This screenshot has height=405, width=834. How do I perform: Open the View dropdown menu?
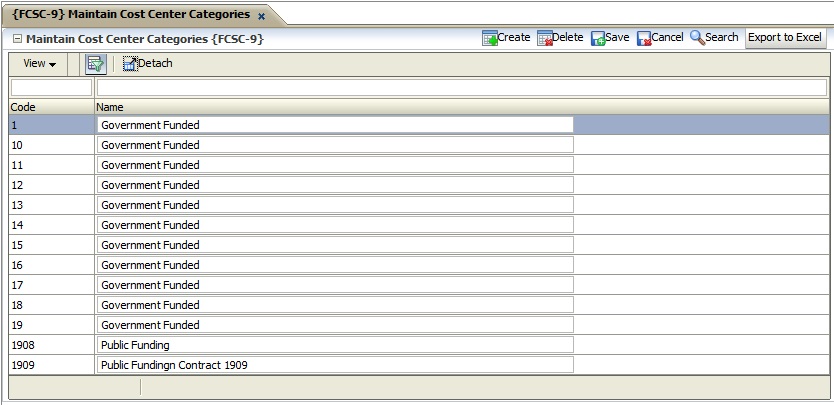point(39,64)
